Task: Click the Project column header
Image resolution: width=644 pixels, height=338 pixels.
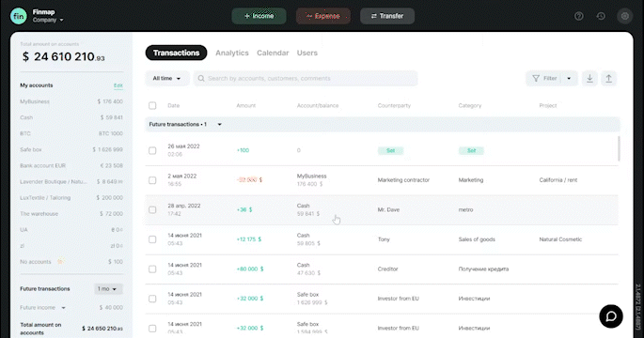Action: tap(548, 105)
